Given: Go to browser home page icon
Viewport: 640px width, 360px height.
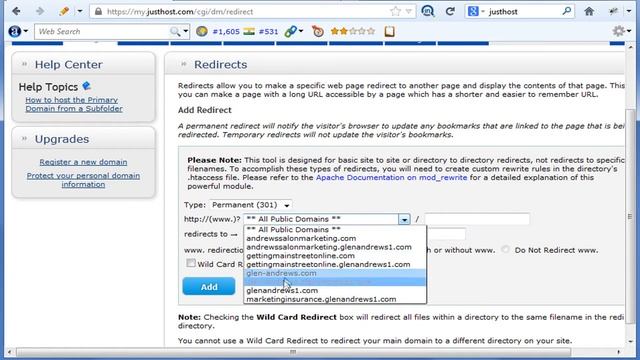Looking at the screenshot, I should (x=589, y=11).
